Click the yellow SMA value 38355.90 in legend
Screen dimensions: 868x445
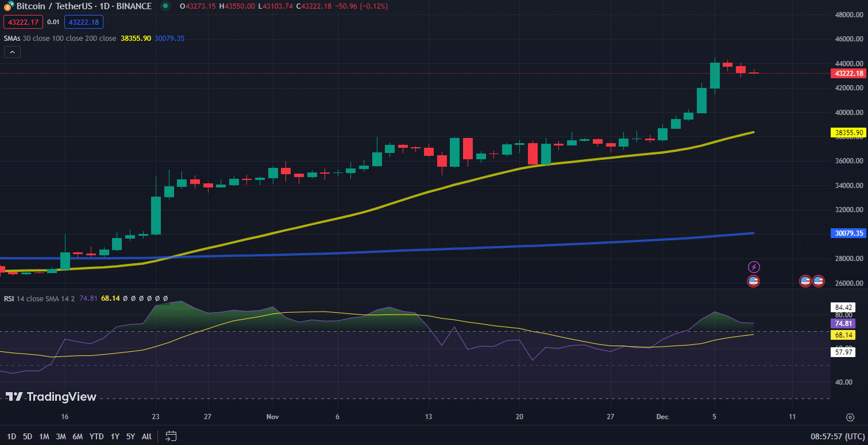(x=136, y=38)
